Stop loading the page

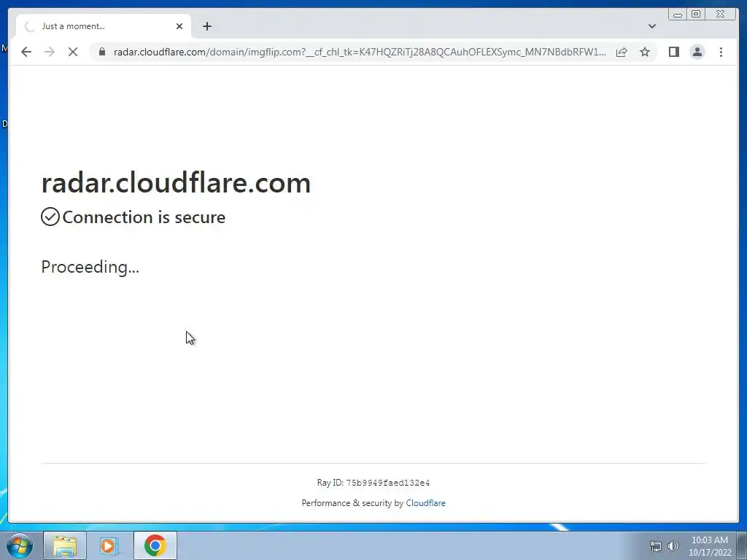73,52
